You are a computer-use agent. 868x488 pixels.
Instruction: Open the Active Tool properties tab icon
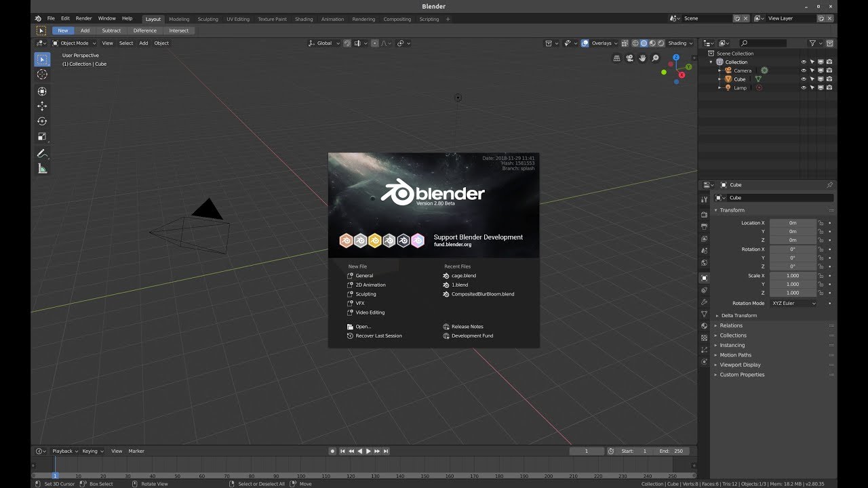704,198
